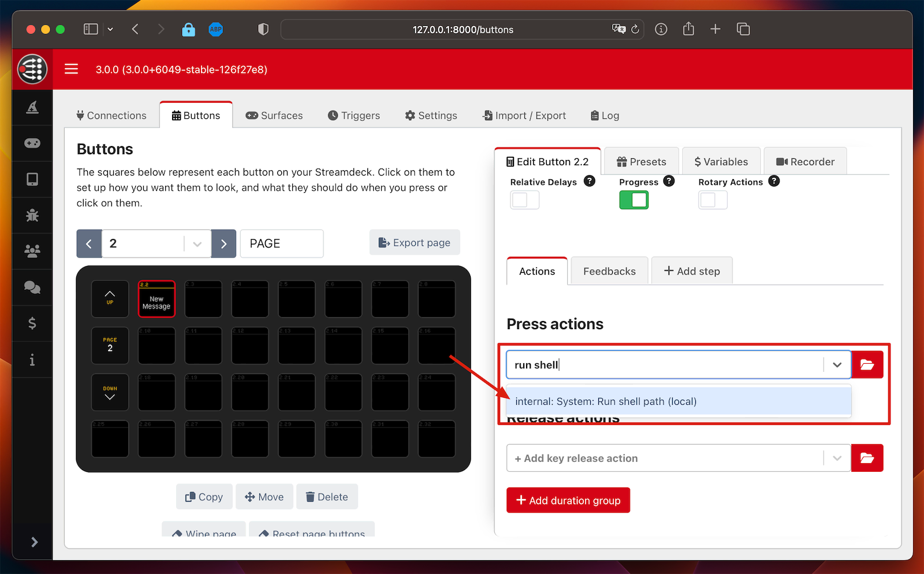Click the help icon beside Progress
Image resolution: width=924 pixels, height=574 pixels.
coord(669,181)
